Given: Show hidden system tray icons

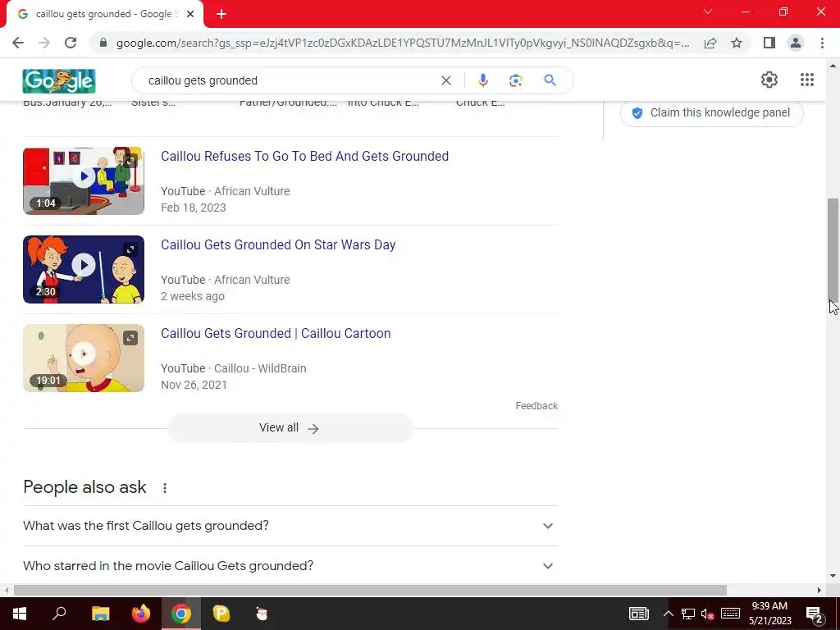Looking at the screenshot, I should click(668, 614).
